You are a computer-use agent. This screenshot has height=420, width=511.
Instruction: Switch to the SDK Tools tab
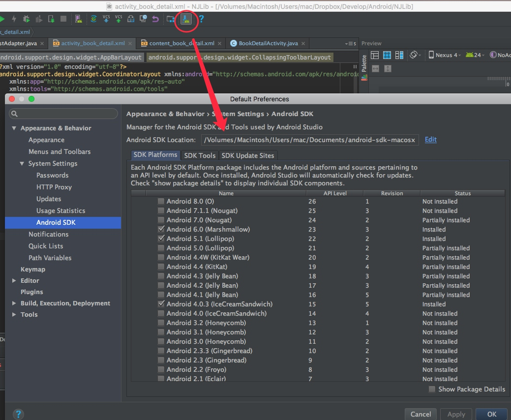[199, 155]
